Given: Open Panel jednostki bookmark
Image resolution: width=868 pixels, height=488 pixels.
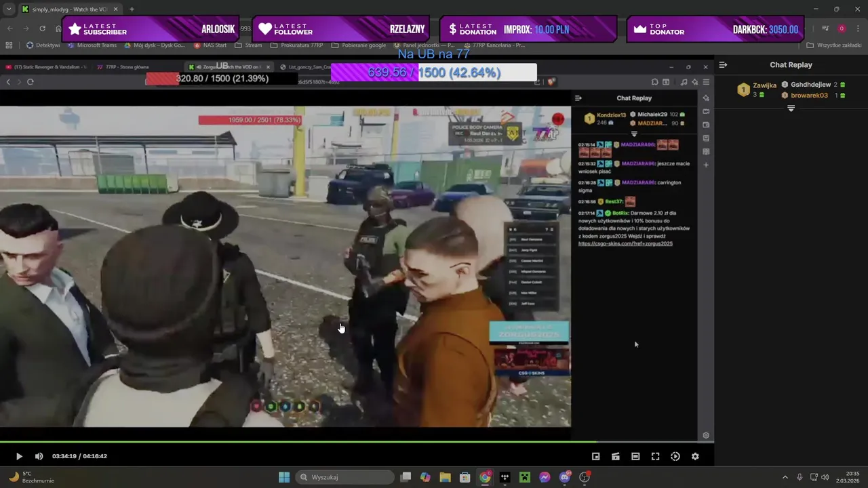Looking at the screenshot, I should (x=424, y=45).
